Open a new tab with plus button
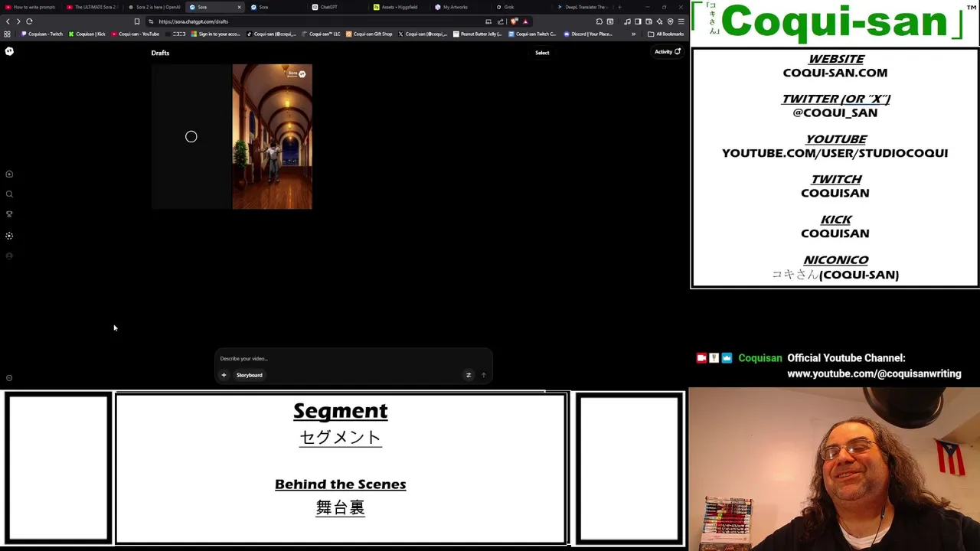This screenshot has width=980, height=551. (x=619, y=7)
